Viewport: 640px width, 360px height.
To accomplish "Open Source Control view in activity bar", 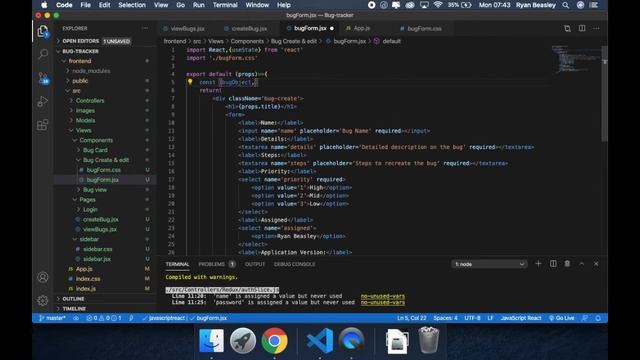I will coord(43,78).
